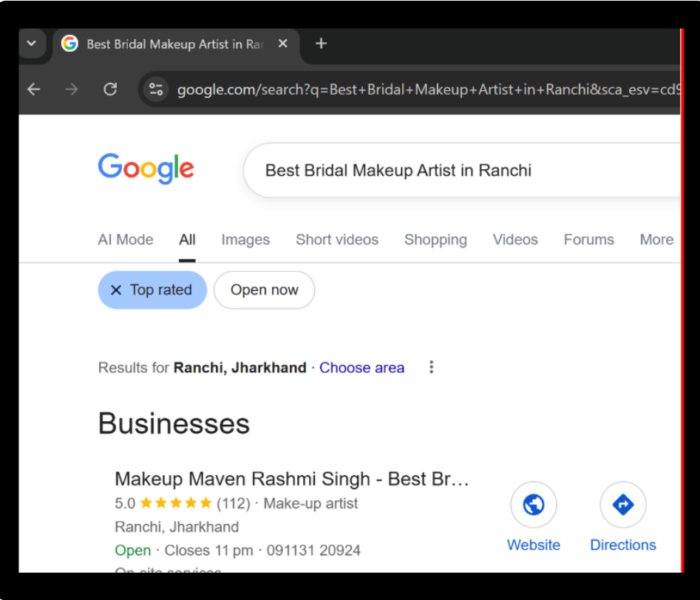Enable the Open now filter
Screen dimensions: 700x600
coord(264,290)
